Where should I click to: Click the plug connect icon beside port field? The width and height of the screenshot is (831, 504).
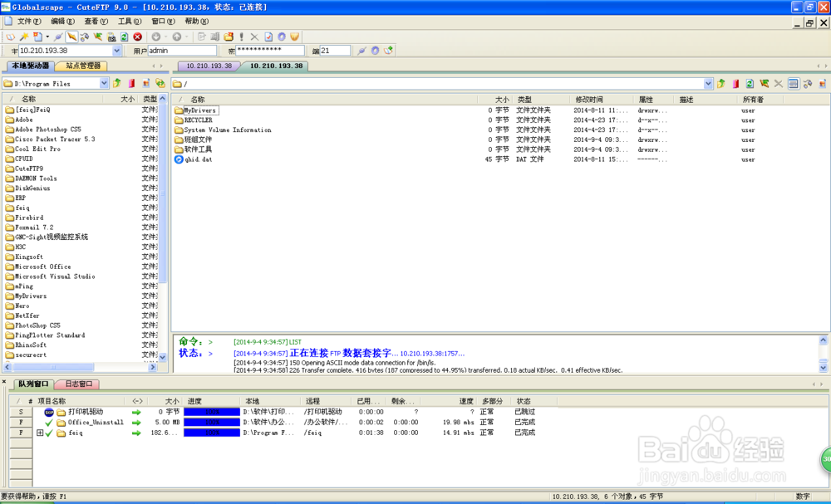[361, 51]
